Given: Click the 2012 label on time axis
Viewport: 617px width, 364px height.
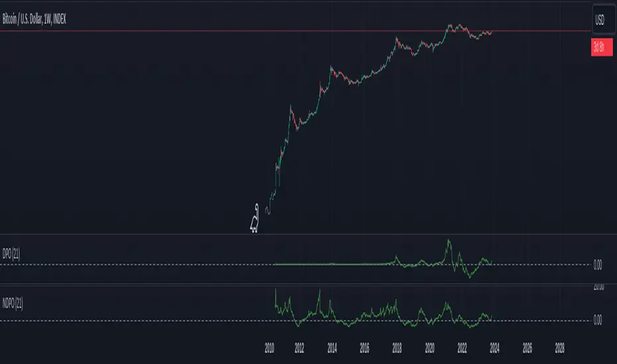Looking at the screenshot, I should click(299, 348).
